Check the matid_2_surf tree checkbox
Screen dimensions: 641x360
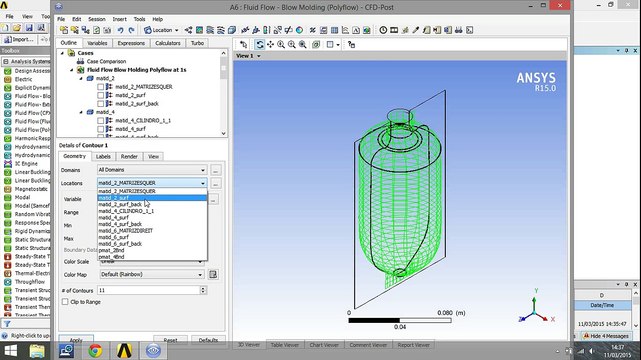pos(101,95)
